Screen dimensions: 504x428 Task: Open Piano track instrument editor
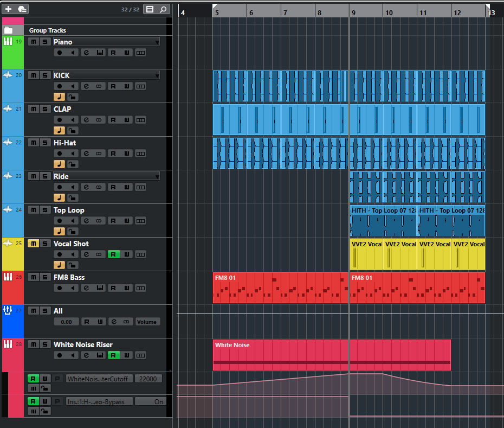coord(100,53)
